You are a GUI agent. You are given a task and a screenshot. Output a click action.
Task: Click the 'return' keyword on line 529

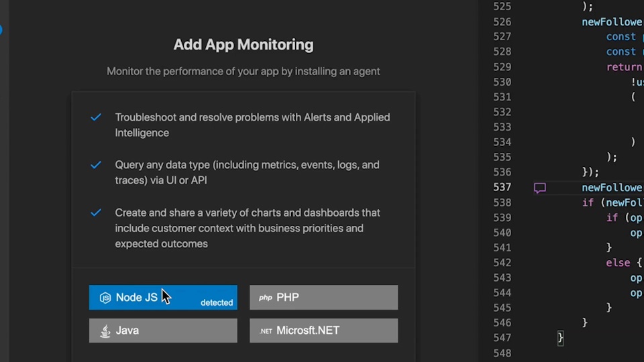click(x=625, y=67)
